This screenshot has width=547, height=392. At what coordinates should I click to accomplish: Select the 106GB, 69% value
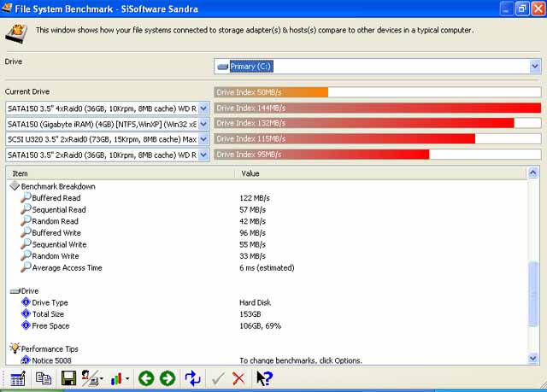click(x=260, y=325)
